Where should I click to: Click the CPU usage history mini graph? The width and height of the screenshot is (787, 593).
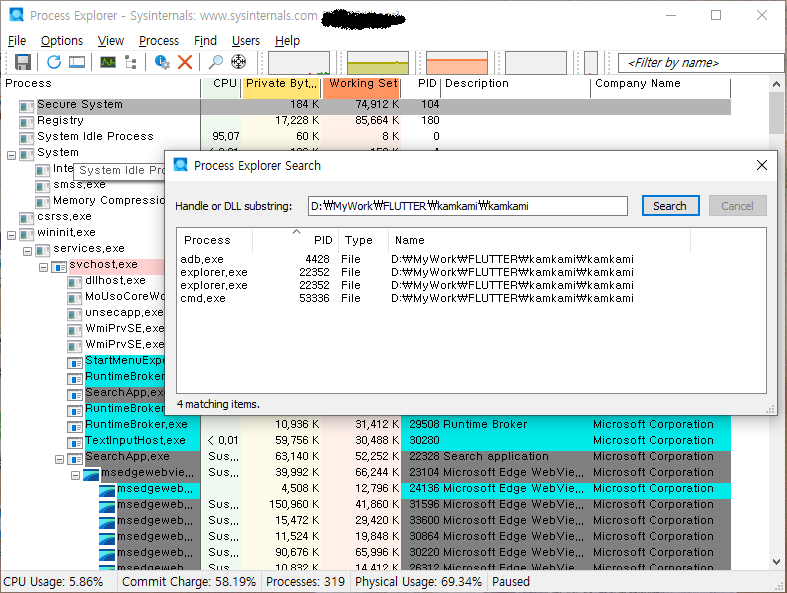pyautogui.click(x=299, y=63)
